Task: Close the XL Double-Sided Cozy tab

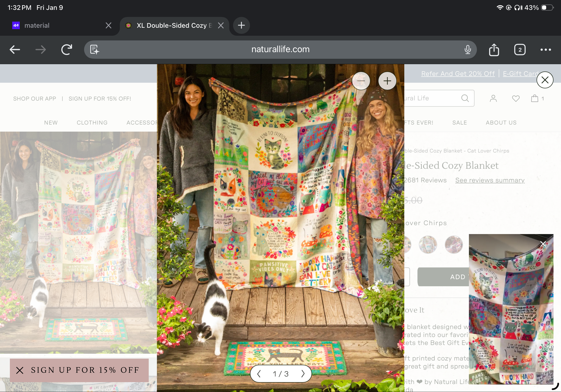Action: coord(221,25)
